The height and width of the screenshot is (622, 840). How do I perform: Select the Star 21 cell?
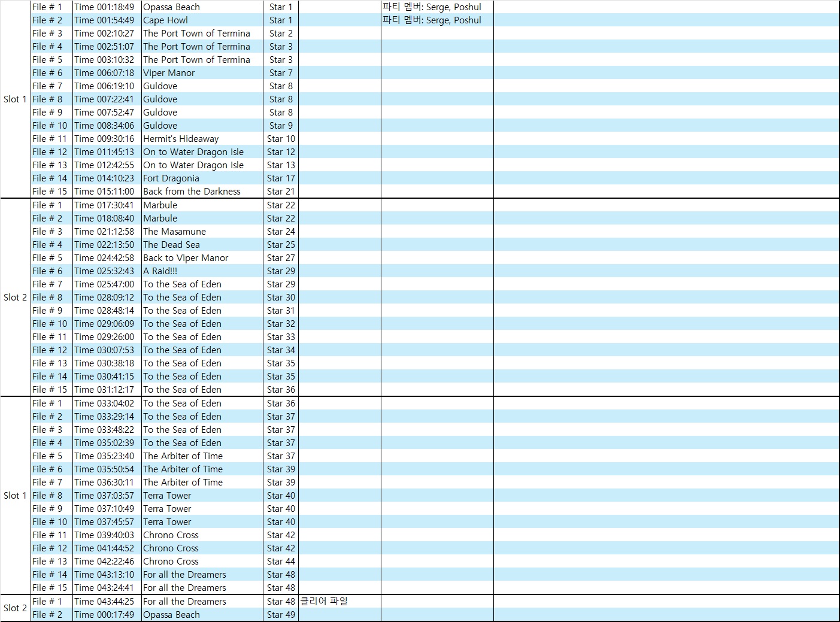[x=281, y=192]
